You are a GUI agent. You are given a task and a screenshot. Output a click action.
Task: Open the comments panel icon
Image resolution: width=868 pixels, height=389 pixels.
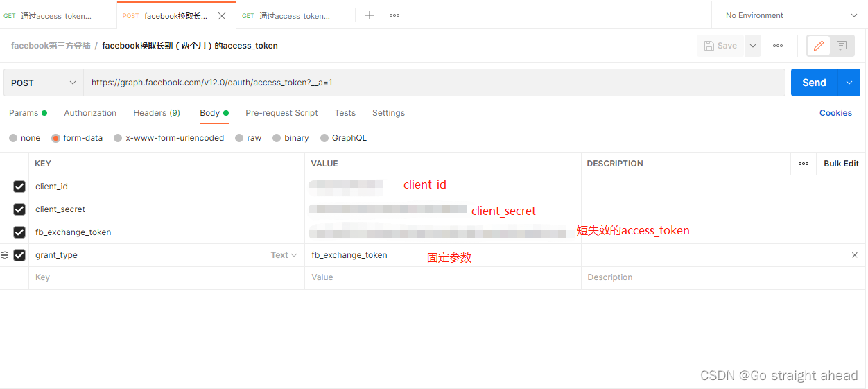click(842, 46)
